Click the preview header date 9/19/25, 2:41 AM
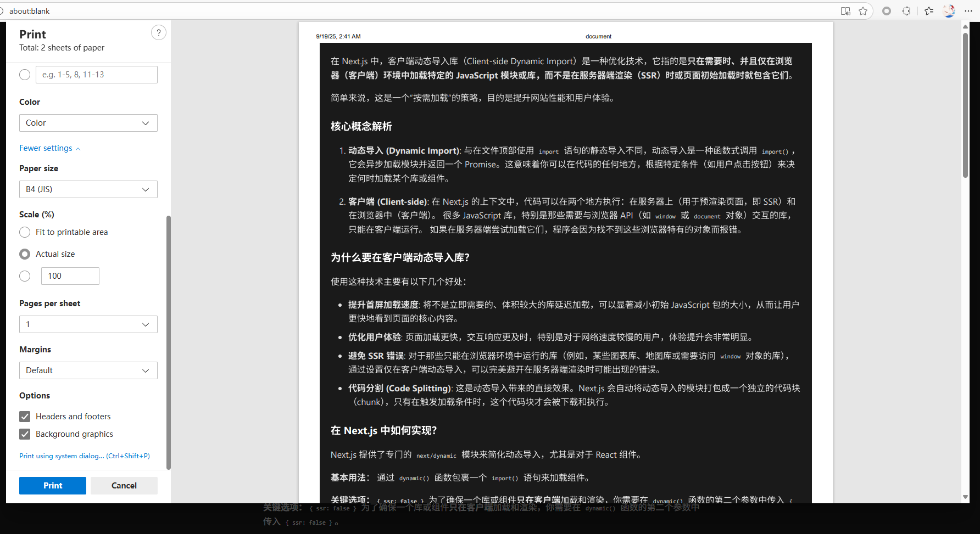980x534 pixels. 338,36
